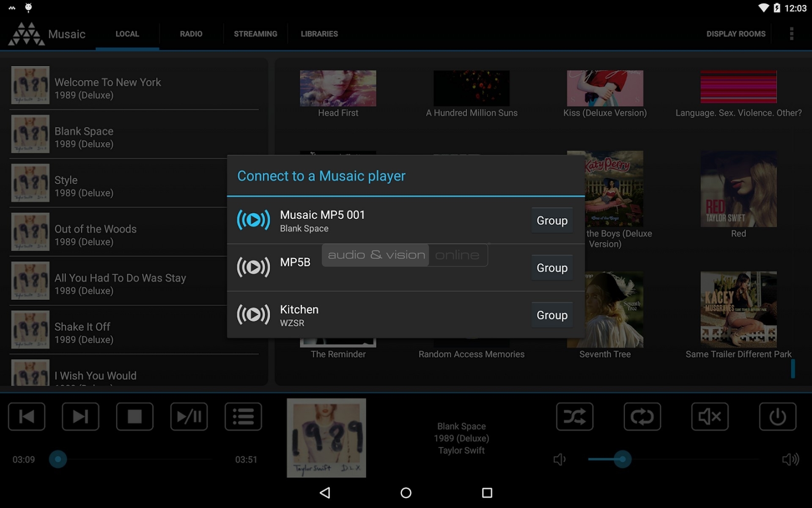Viewport: 812px width, 508px height.
Task: Switch to the LOCAL tab
Action: (x=127, y=34)
